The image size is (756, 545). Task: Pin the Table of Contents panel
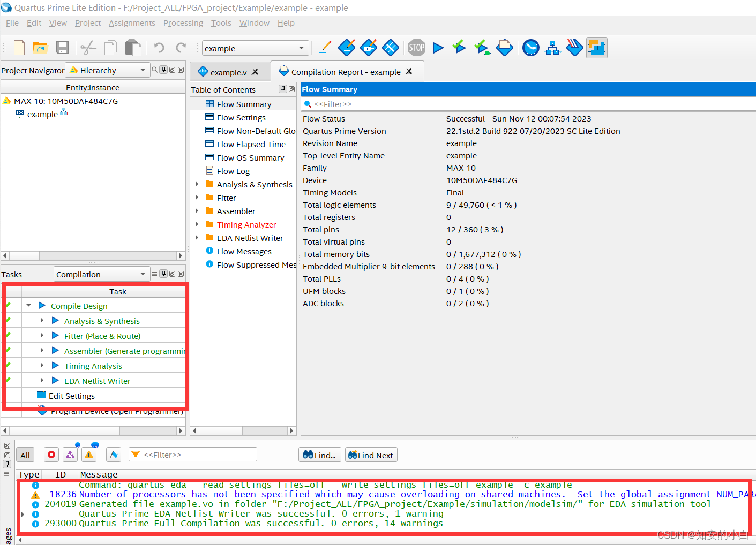point(283,89)
